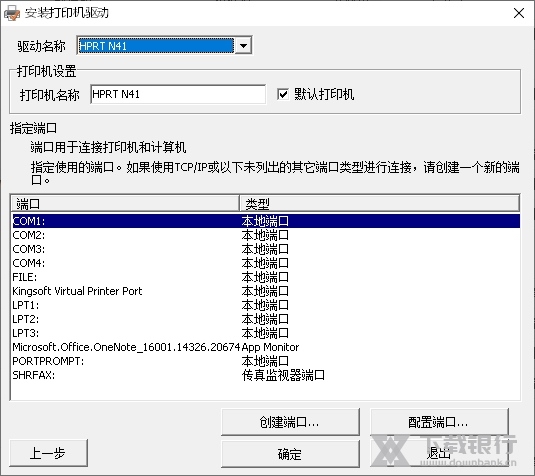Click the printer icon in title bar

coord(12,13)
